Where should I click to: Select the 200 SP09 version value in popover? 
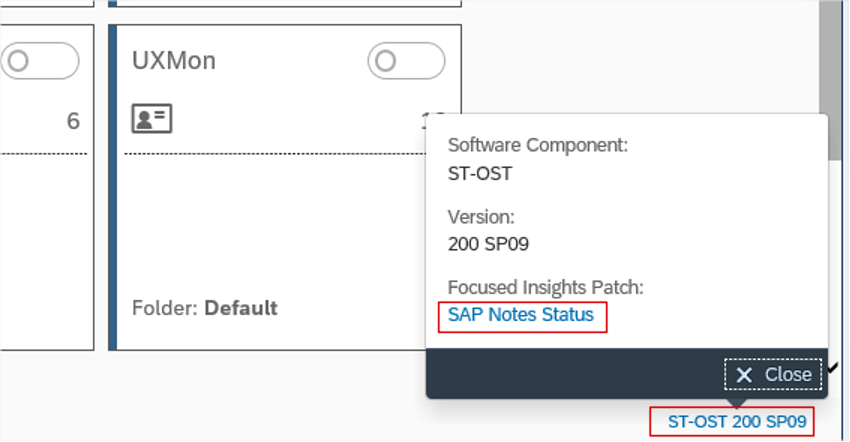point(489,243)
